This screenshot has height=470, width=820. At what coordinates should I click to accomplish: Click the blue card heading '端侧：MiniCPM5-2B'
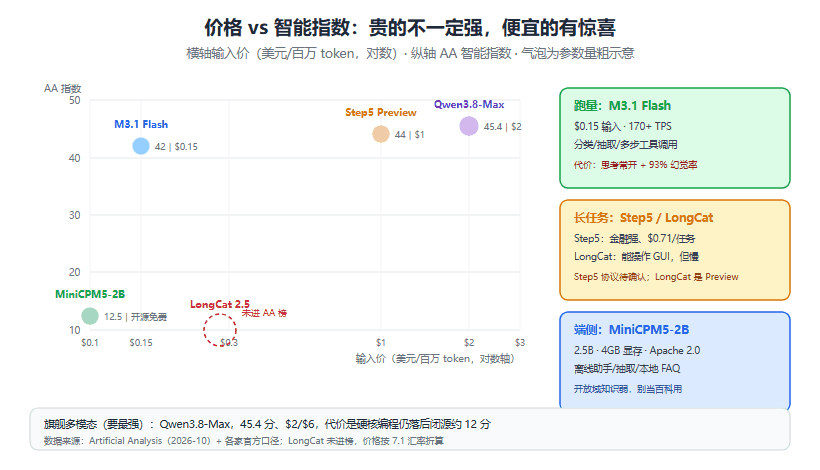tap(631, 329)
